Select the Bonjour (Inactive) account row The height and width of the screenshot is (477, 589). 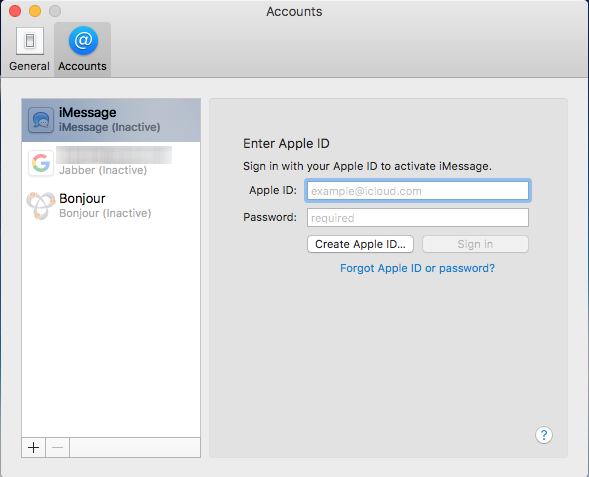click(111, 205)
